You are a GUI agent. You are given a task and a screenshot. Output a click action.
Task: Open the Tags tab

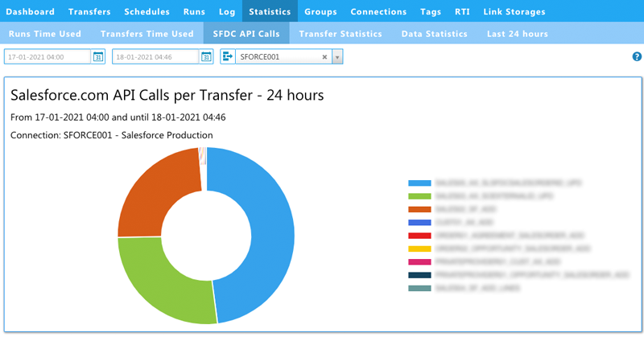pos(431,11)
